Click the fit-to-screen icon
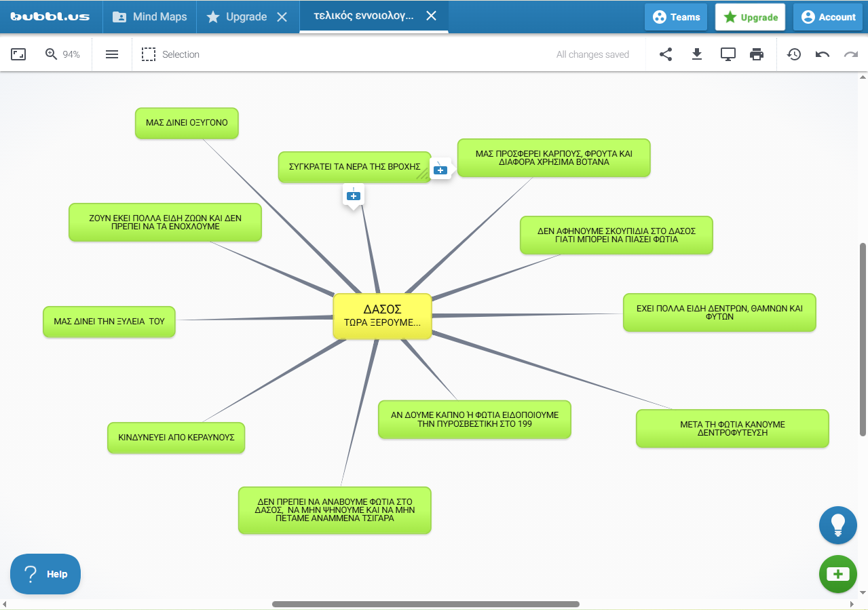Screen dimensions: 868x610 point(18,54)
